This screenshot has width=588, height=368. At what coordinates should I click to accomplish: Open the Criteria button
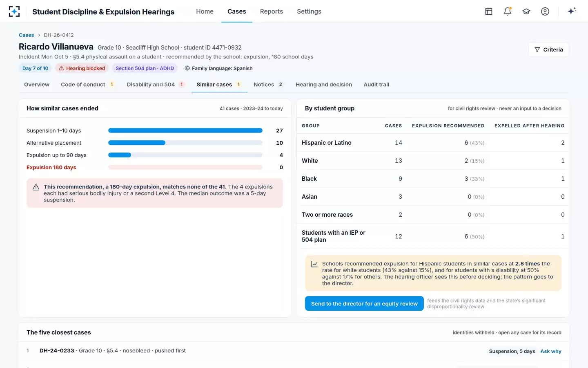pos(548,49)
